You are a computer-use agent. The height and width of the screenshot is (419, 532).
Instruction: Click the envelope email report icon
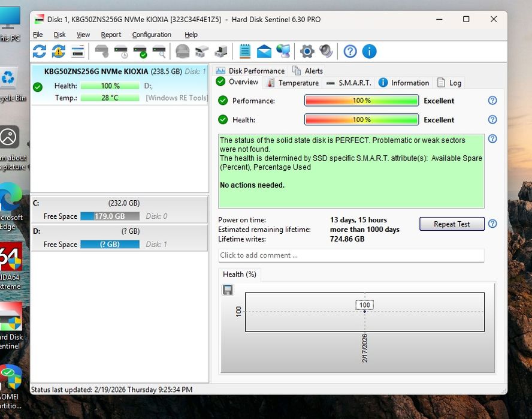(x=264, y=52)
